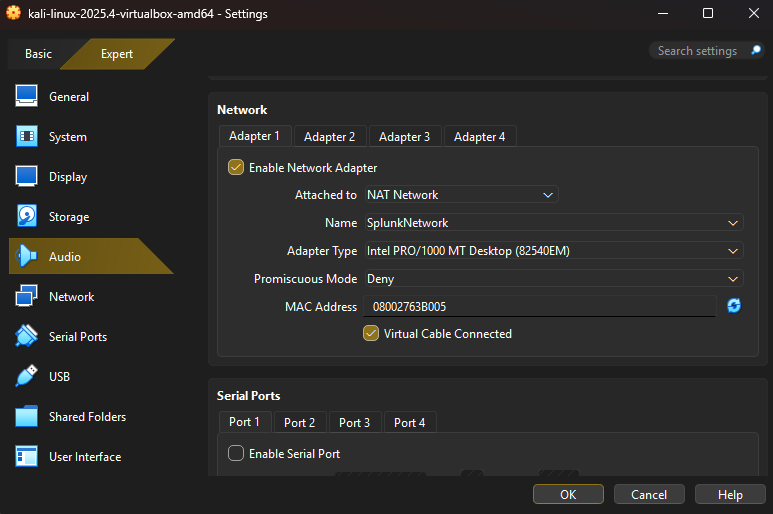Open the Shared Folders icon
This screenshot has width=773, height=514.
[x=26, y=416]
